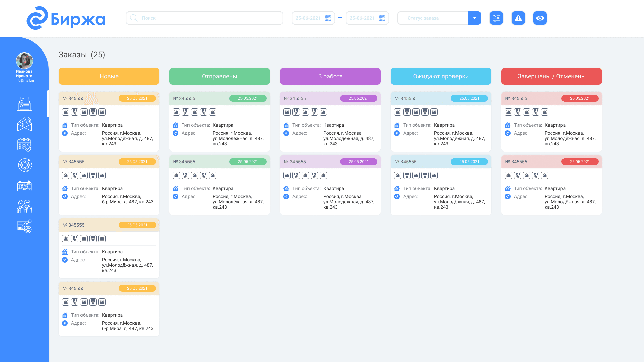Open the Статус заказа dropdown arrow
The width and height of the screenshot is (644, 362).
pyautogui.click(x=475, y=18)
